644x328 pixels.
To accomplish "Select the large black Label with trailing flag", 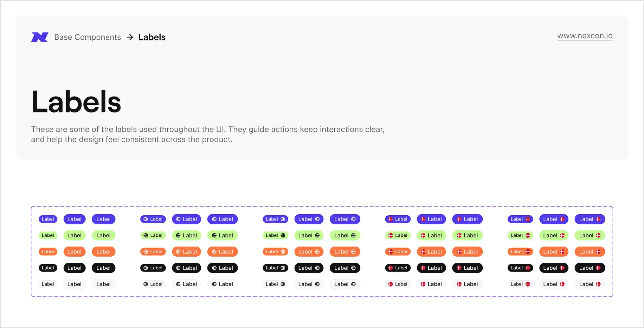I will 590,268.
